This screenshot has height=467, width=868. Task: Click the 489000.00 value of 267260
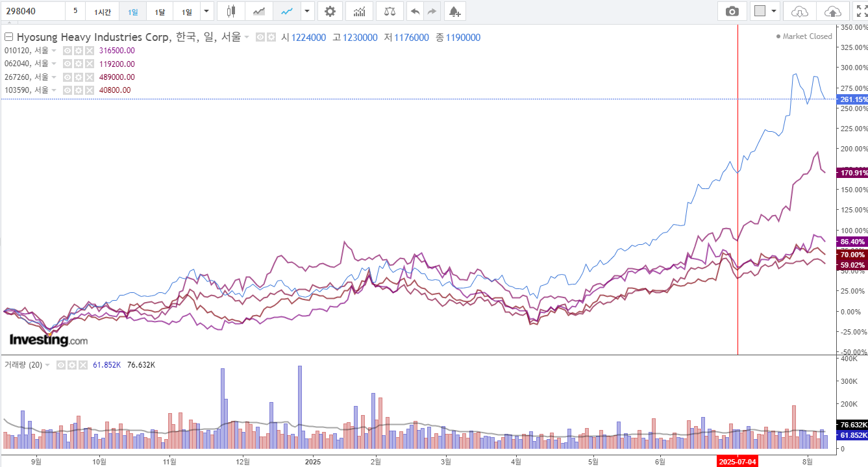pyautogui.click(x=117, y=77)
